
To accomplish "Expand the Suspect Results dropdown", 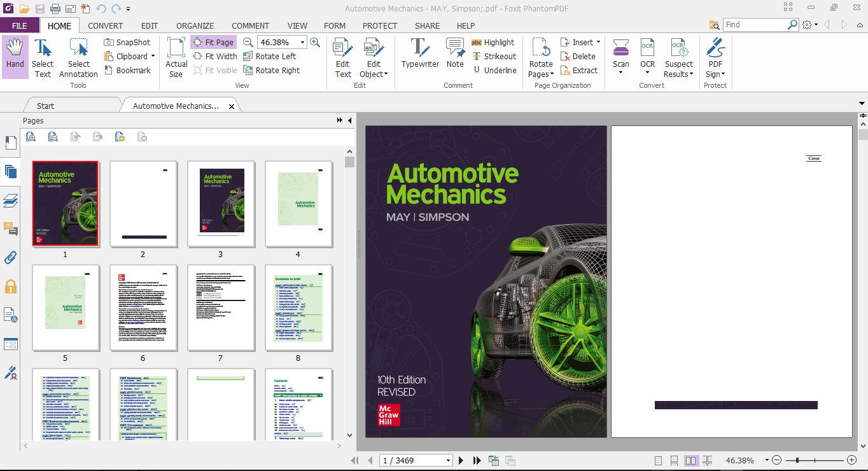I will pos(691,74).
